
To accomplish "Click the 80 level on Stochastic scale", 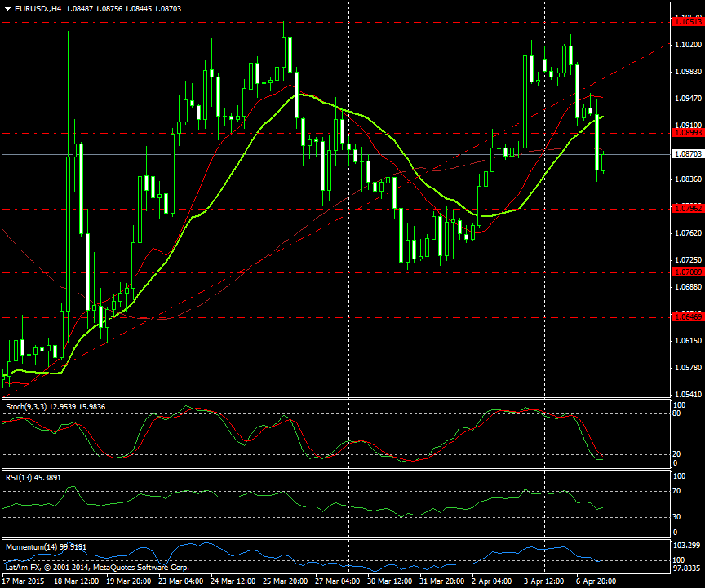I will point(676,413).
